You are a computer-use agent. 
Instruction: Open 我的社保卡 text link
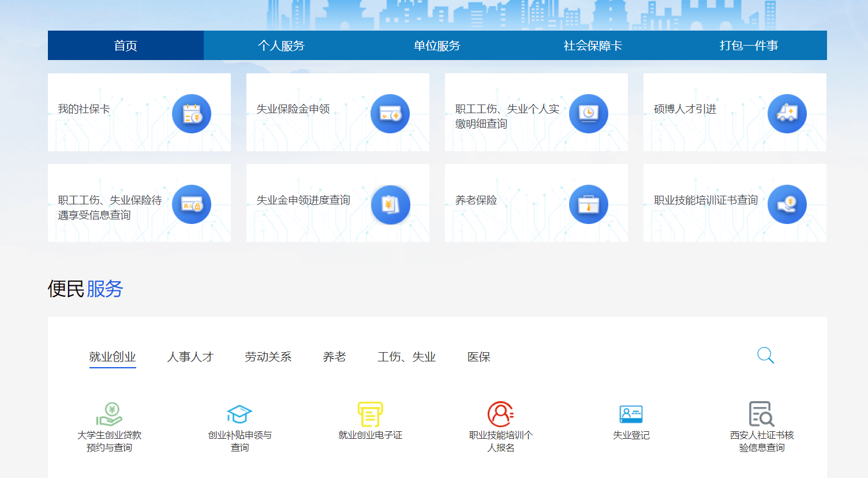click(84, 109)
